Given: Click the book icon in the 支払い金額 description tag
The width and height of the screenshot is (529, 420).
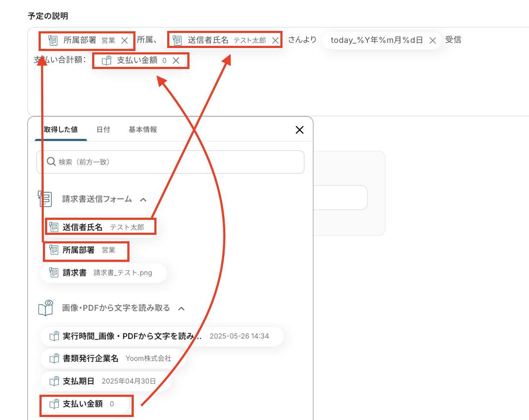Looking at the screenshot, I should pos(106,60).
